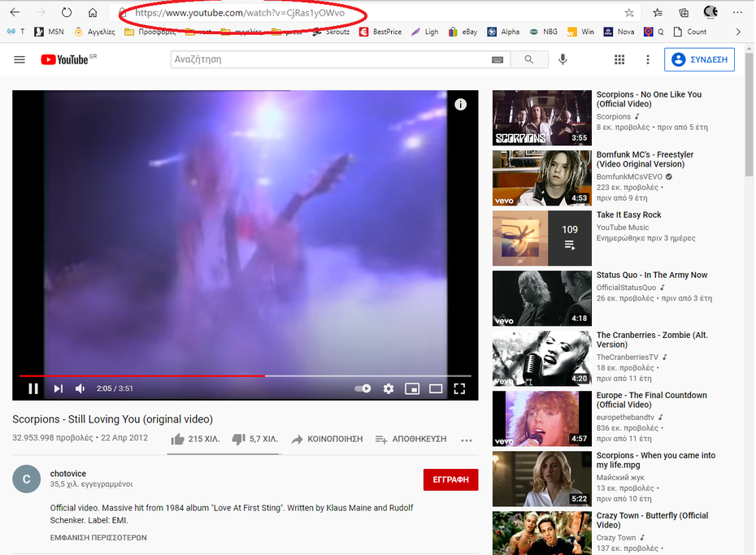This screenshot has width=756, height=555.
Task: Open the chotovice channel name link
Action: click(68, 474)
